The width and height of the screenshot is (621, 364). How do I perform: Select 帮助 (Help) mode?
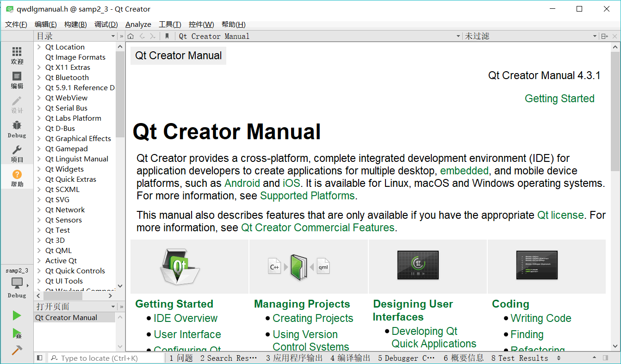[17, 178]
